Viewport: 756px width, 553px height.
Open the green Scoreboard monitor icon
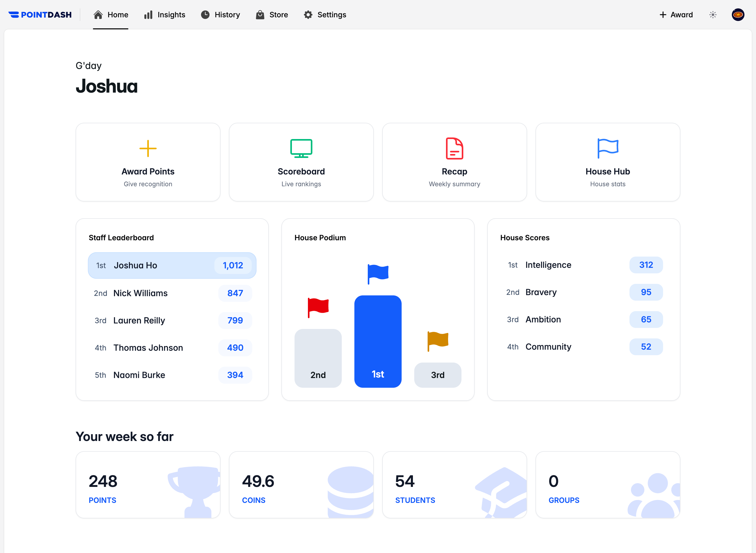click(x=301, y=148)
